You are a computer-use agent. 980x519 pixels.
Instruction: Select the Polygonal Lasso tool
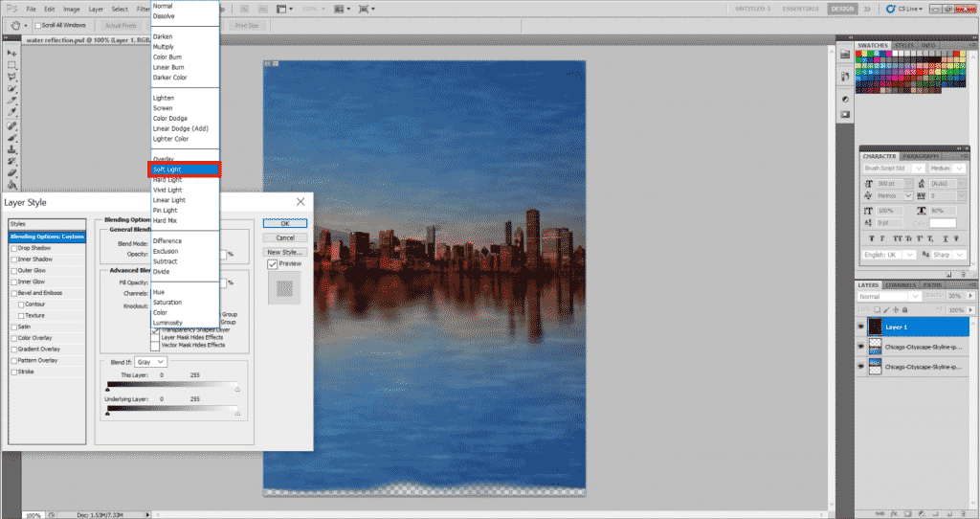tap(11, 77)
